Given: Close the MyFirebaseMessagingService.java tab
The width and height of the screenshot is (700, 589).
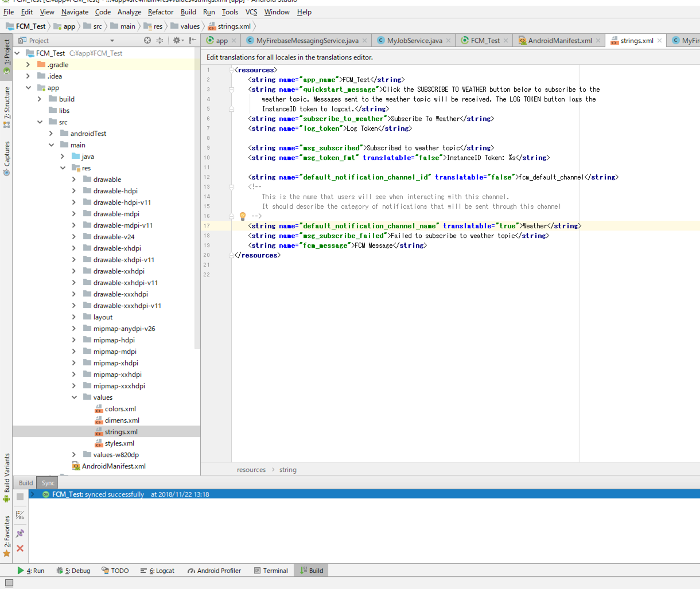Looking at the screenshot, I should click(x=365, y=41).
